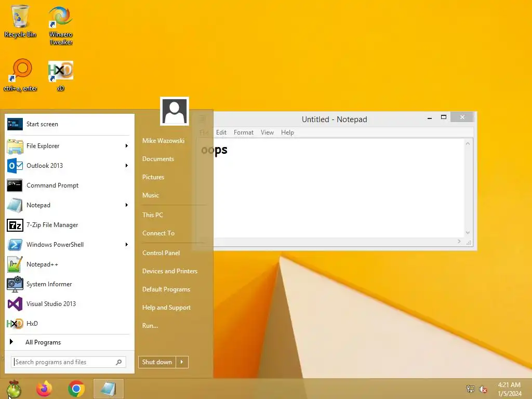Open Pictures from the start menu
The width and height of the screenshot is (532, 399).
point(153,177)
